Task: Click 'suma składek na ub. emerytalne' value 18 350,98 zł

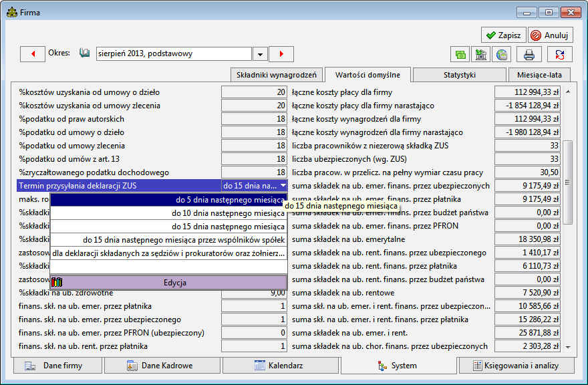Action: pos(527,239)
